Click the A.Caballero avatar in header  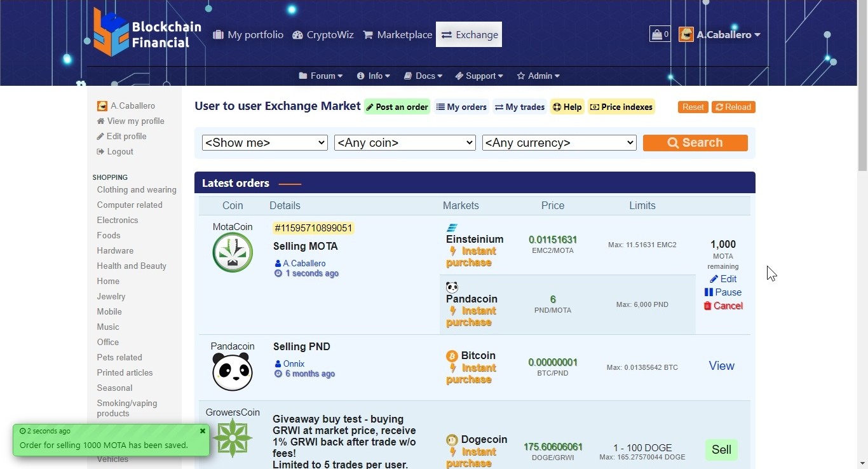coord(686,34)
